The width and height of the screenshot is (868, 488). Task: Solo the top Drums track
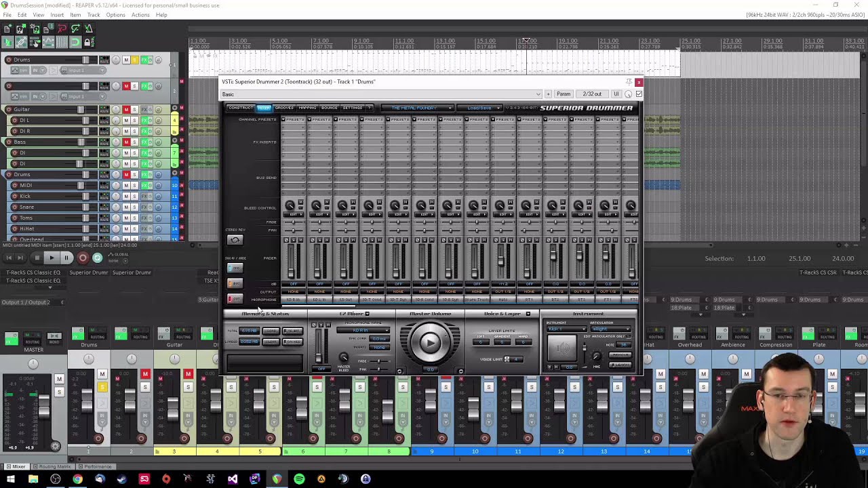[x=134, y=60]
